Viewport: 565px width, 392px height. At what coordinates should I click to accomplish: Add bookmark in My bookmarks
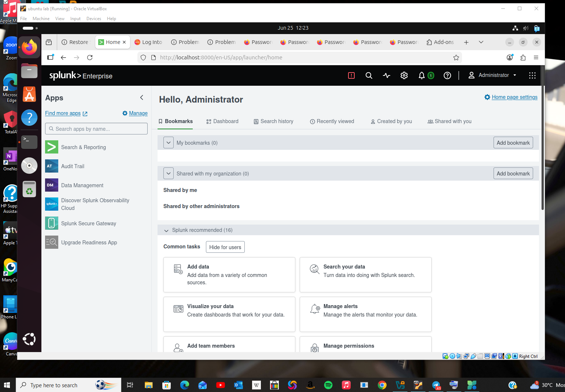(513, 143)
